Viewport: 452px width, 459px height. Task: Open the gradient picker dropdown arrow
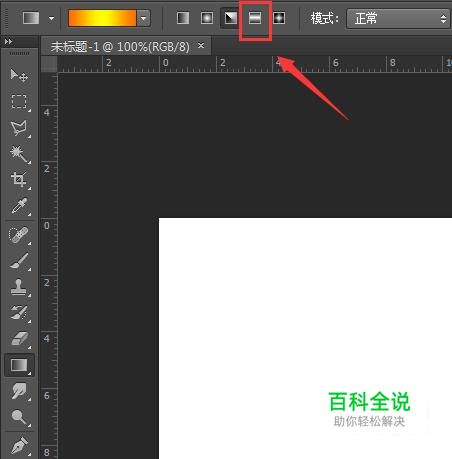(144, 18)
